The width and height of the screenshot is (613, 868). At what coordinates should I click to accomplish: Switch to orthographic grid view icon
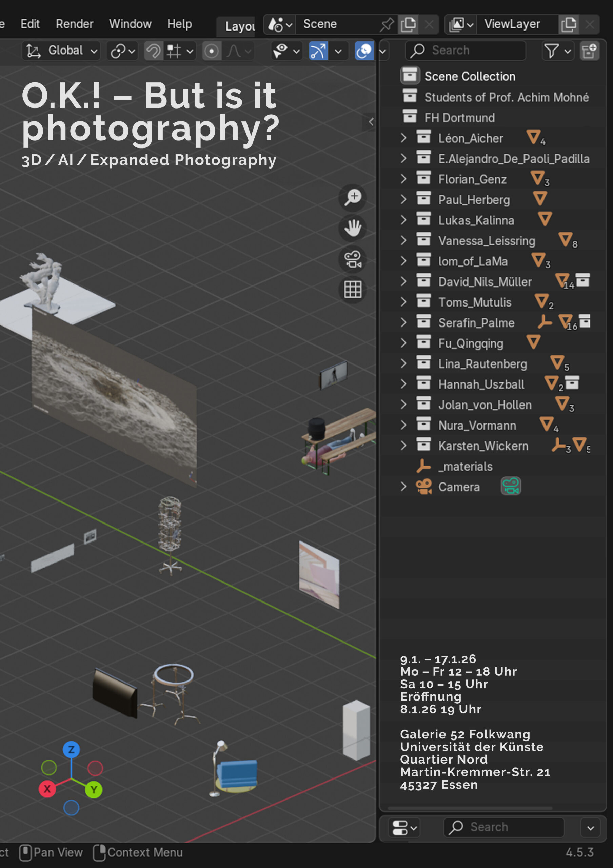(x=352, y=290)
